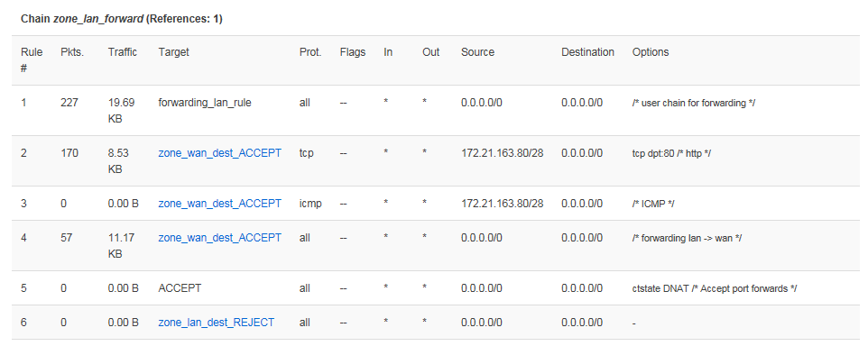Click the Chain zone_lan_forward heading

pos(121,19)
